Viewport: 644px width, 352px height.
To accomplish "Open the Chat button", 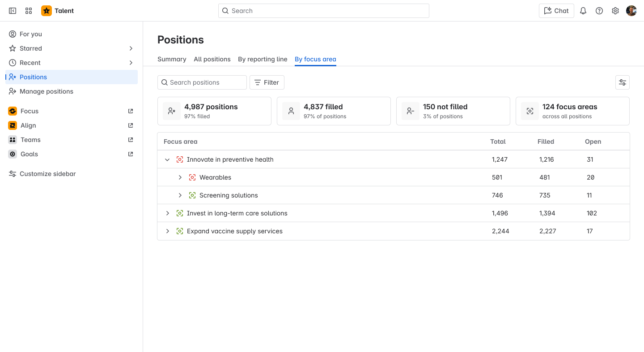I will [556, 11].
